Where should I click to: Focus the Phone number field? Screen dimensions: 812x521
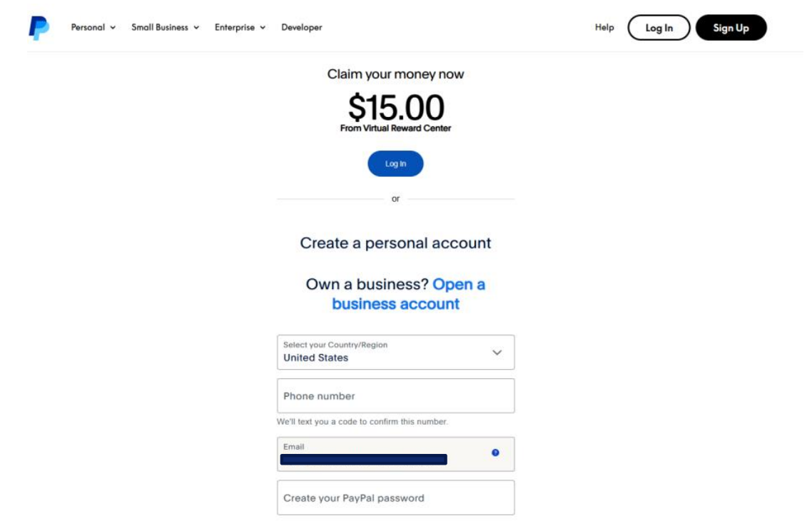point(395,395)
